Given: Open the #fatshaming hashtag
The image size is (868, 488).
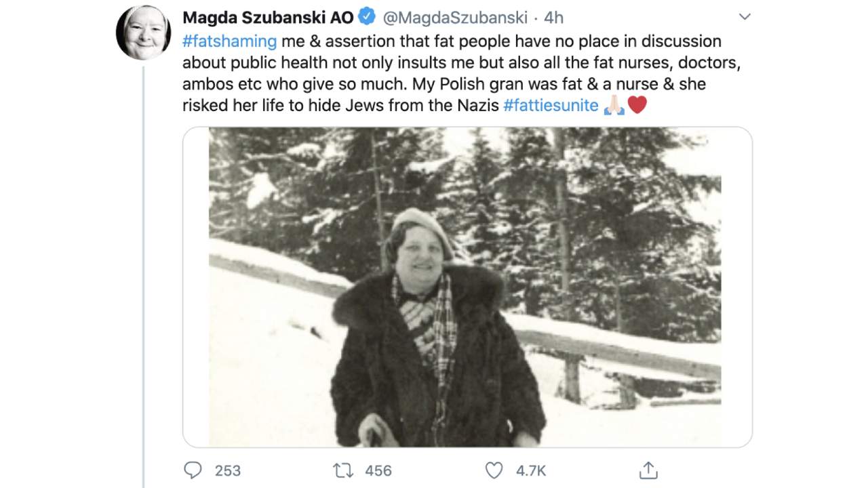Looking at the screenshot, I should (229, 41).
